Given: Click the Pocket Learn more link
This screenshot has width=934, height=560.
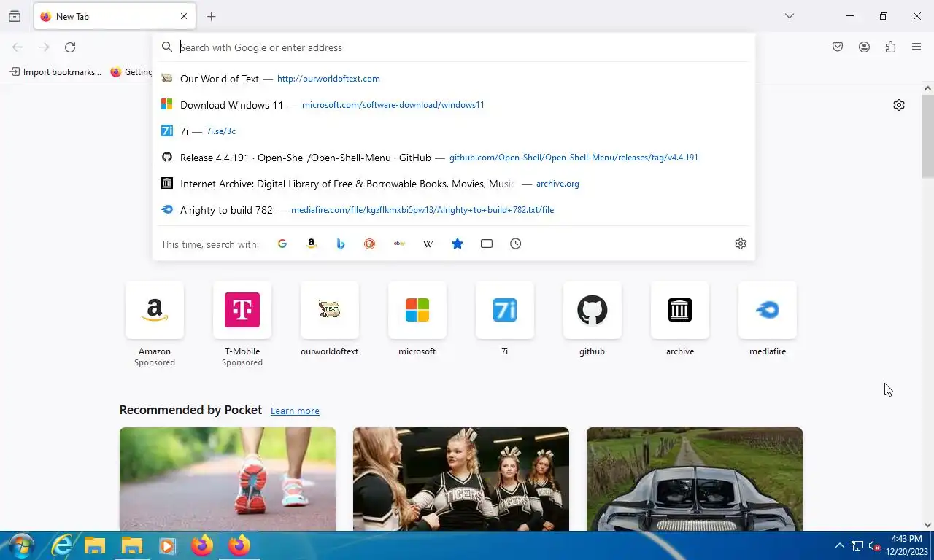Looking at the screenshot, I should coord(295,411).
